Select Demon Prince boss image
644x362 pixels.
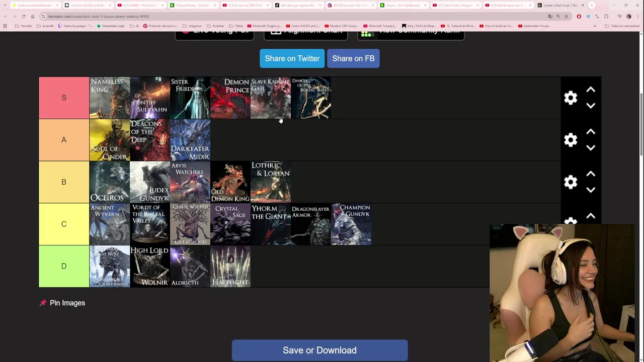[230, 98]
